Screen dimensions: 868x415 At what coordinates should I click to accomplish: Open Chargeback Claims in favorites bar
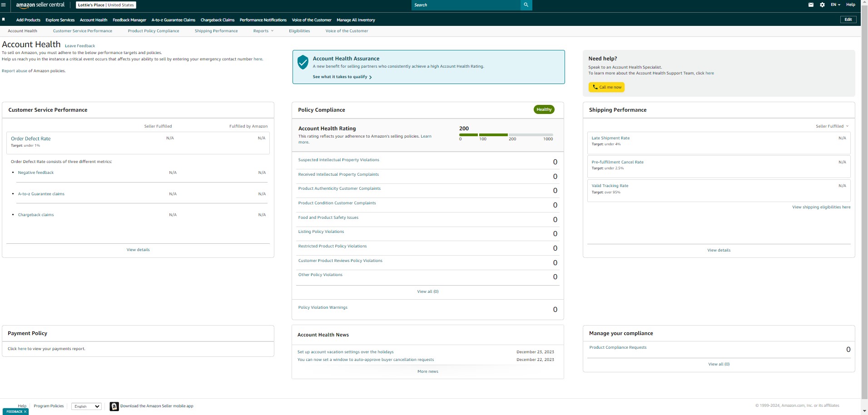(218, 20)
